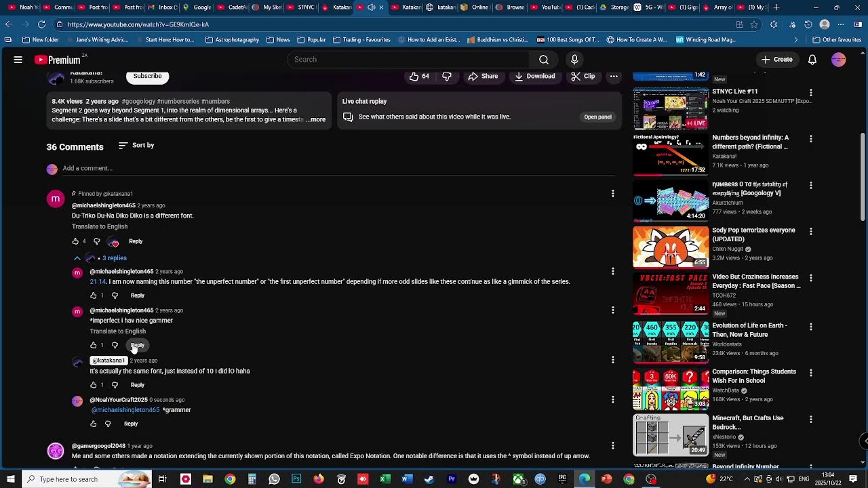Like the 21:14 unperfect number reply

click(94, 296)
